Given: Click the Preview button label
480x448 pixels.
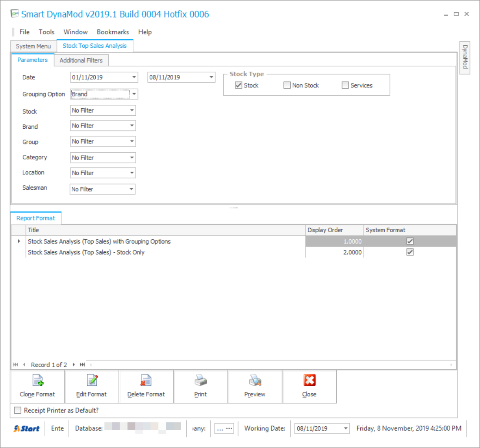Looking at the screenshot, I should pos(255,394).
